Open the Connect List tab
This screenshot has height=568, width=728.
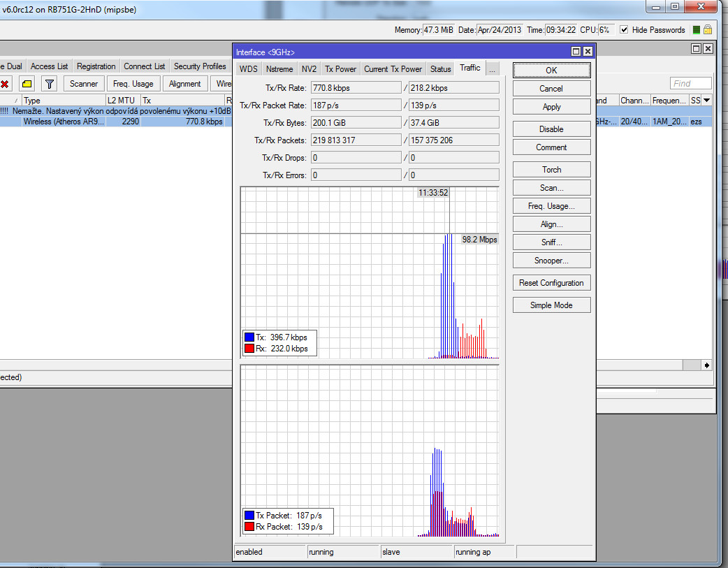145,66
